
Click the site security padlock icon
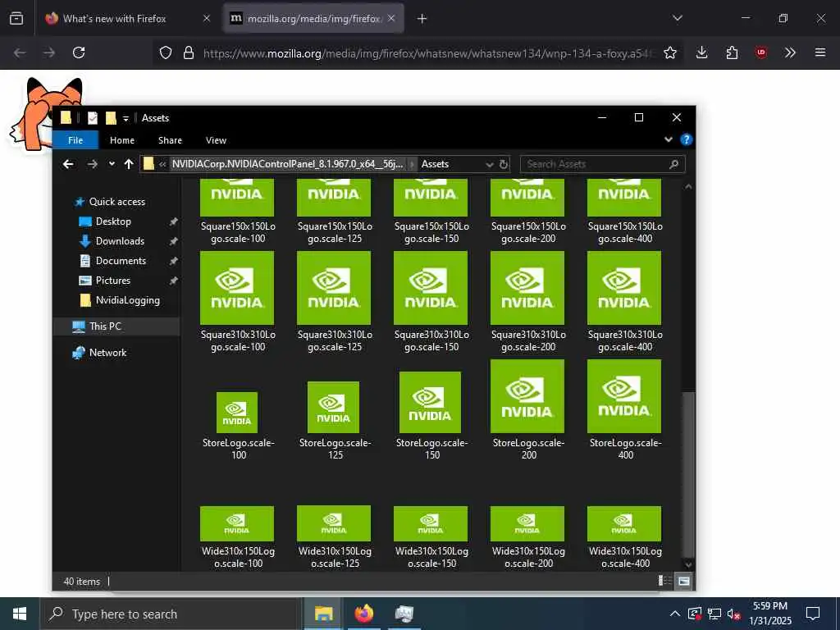tap(188, 52)
